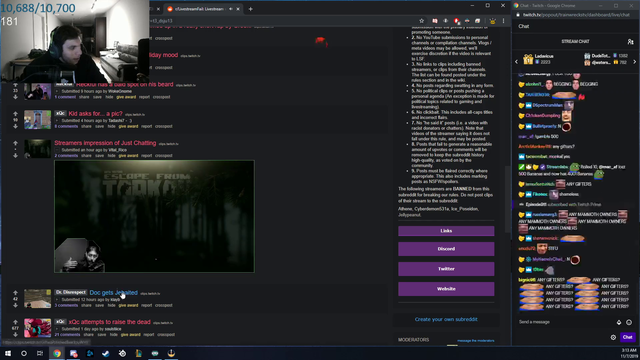
Task: Open 21 comments on xQc raise dead post
Action: coord(67,335)
